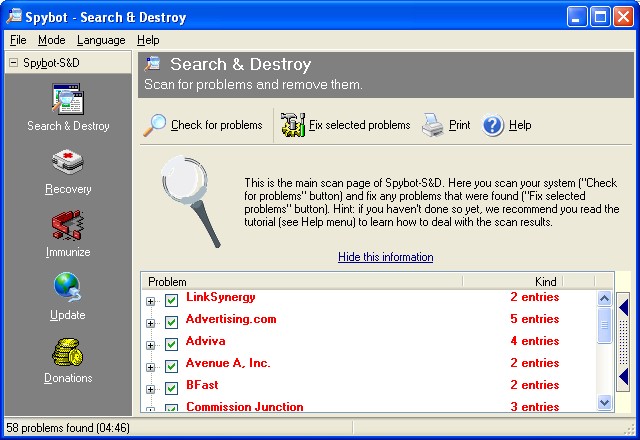Expand the BFast tree entry
Image resolution: width=640 pixels, height=440 pixels.
click(x=151, y=389)
